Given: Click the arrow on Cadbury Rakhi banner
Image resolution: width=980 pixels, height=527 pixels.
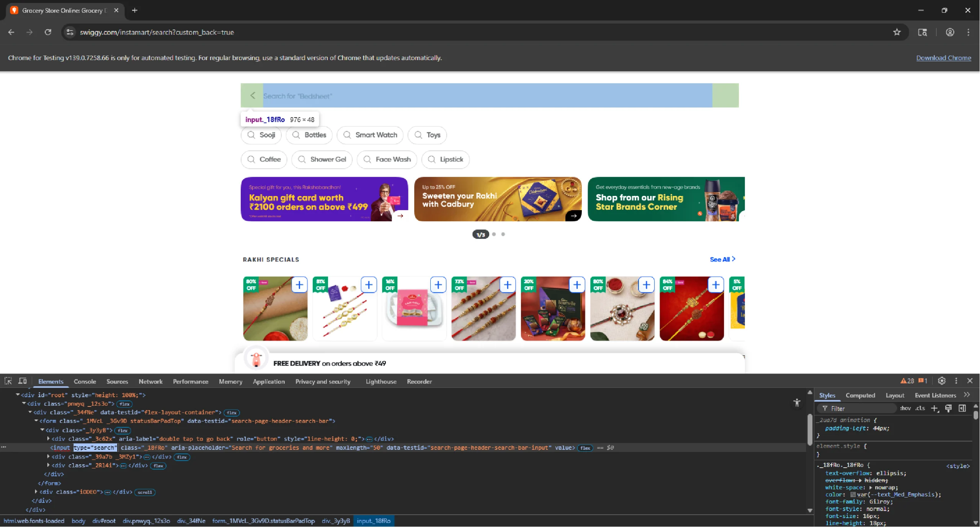Looking at the screenshot, I should [573, 216].
